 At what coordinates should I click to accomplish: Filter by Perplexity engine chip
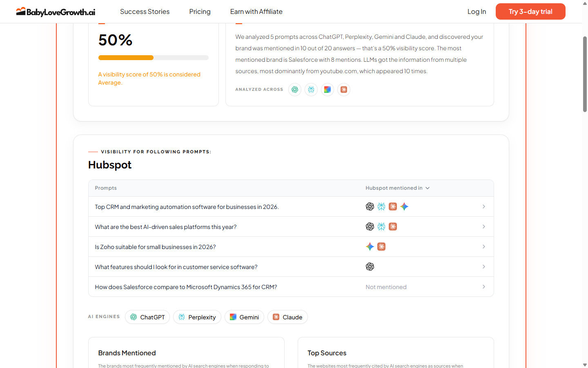point(197,317)
